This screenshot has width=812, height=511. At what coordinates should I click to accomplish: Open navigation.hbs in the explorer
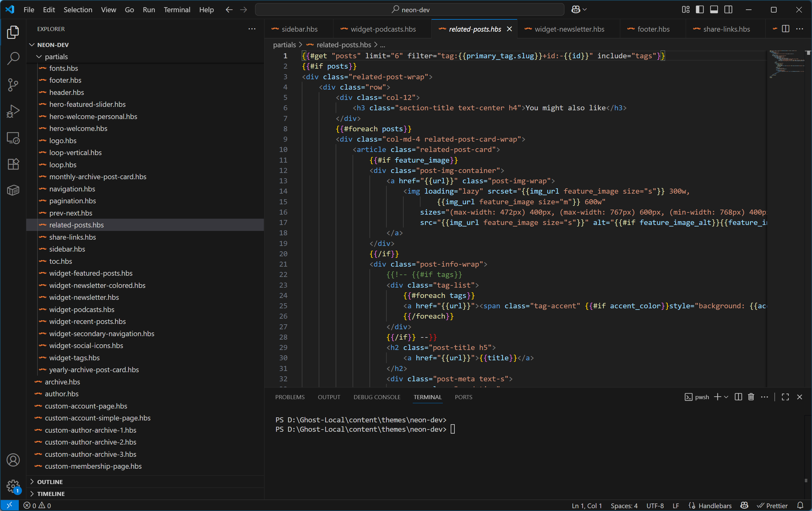[145, 189]
